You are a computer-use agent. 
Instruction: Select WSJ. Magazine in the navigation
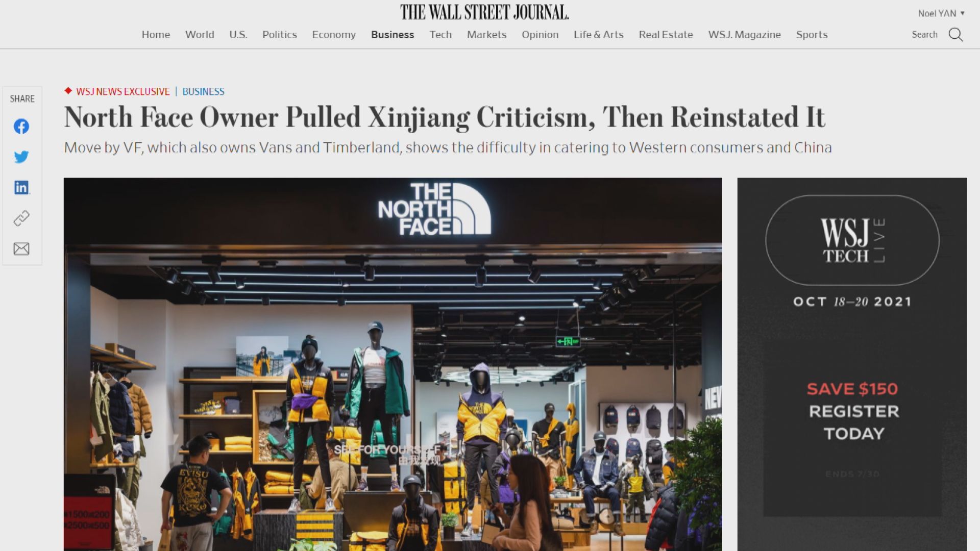tap(744, 35)
